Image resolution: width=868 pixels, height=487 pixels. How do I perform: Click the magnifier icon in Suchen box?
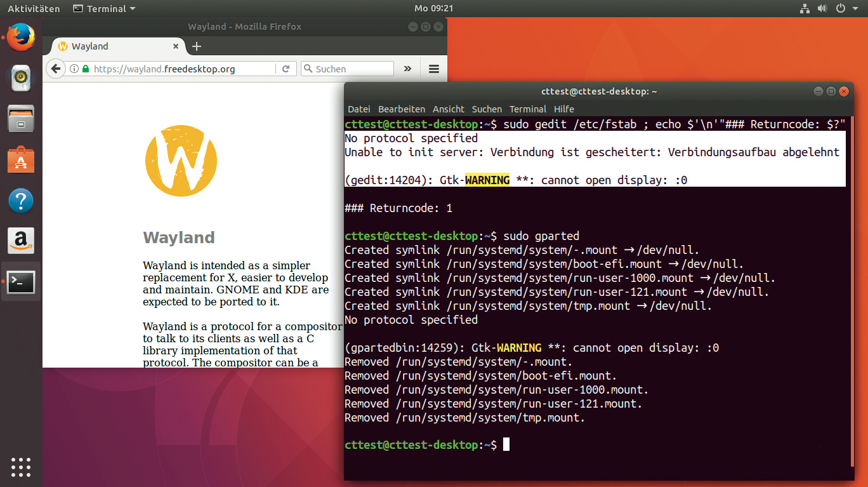[308, 69]
